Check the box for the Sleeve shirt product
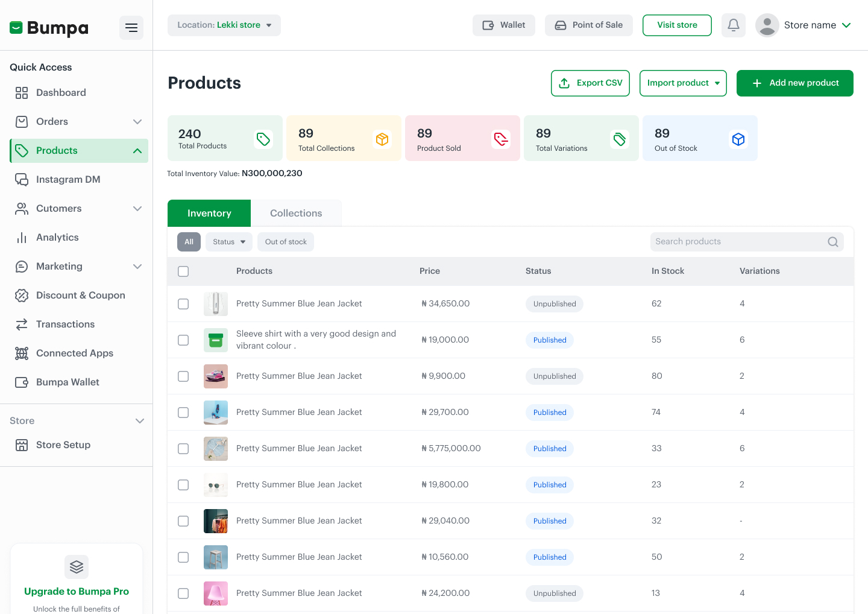Image resolution: width=868 pixels, height=614 pixels. 183,340
